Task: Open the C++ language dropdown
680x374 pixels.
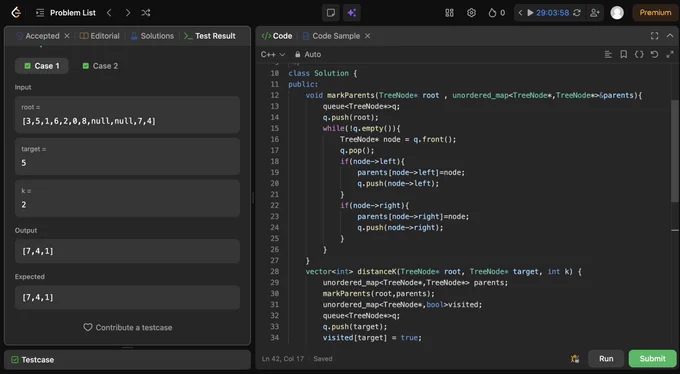Action: [x=273, y=54]
